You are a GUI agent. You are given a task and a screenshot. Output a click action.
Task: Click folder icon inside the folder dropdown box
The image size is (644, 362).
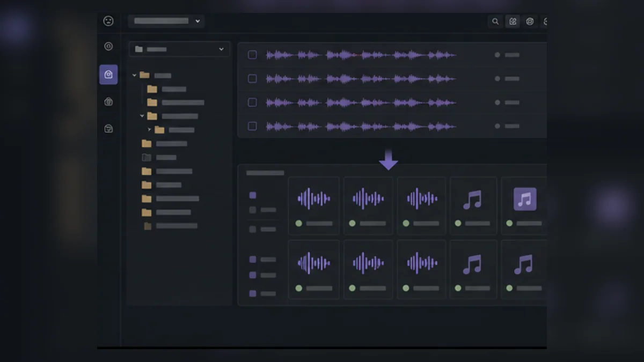click(139, 49)
